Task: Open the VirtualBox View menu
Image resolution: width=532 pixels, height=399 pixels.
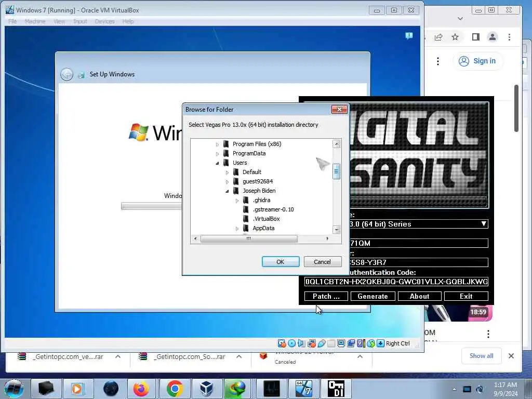Action: [x=59, y=21]
